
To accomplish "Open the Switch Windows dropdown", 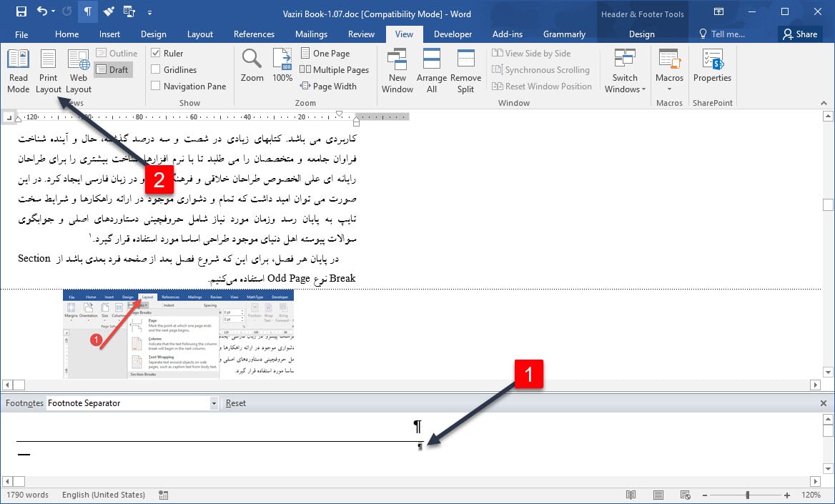I will [x=625, y=71].
